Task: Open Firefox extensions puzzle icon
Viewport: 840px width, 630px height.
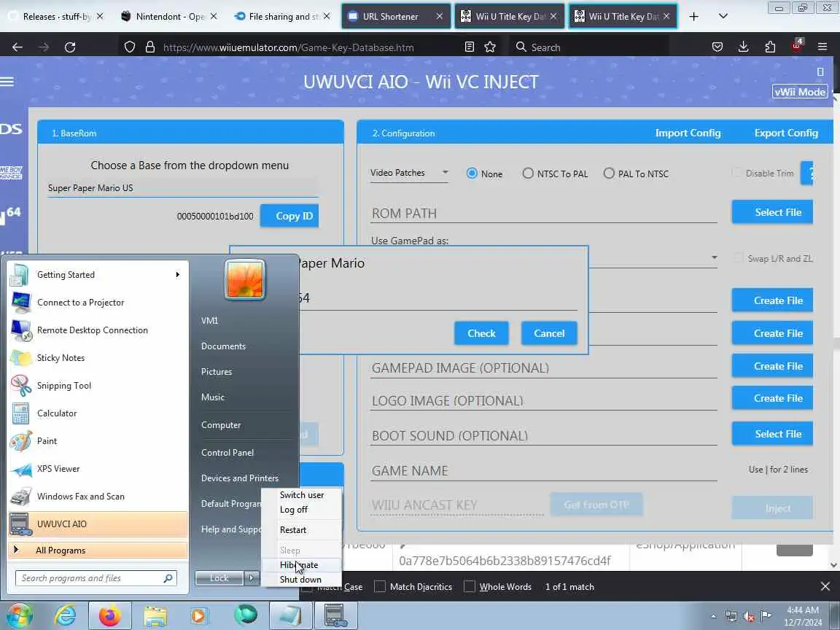Action: point(770,47)
